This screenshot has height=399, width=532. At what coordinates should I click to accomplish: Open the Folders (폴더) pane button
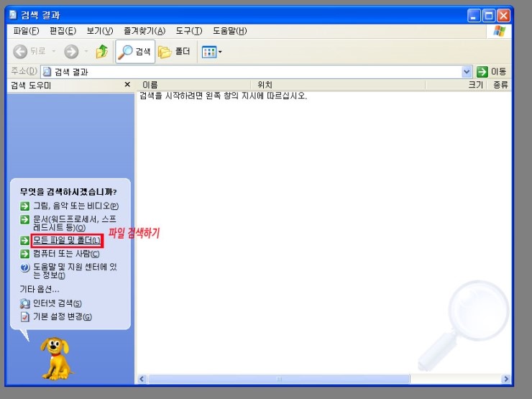pyautogui.click(x=175, y=52)
